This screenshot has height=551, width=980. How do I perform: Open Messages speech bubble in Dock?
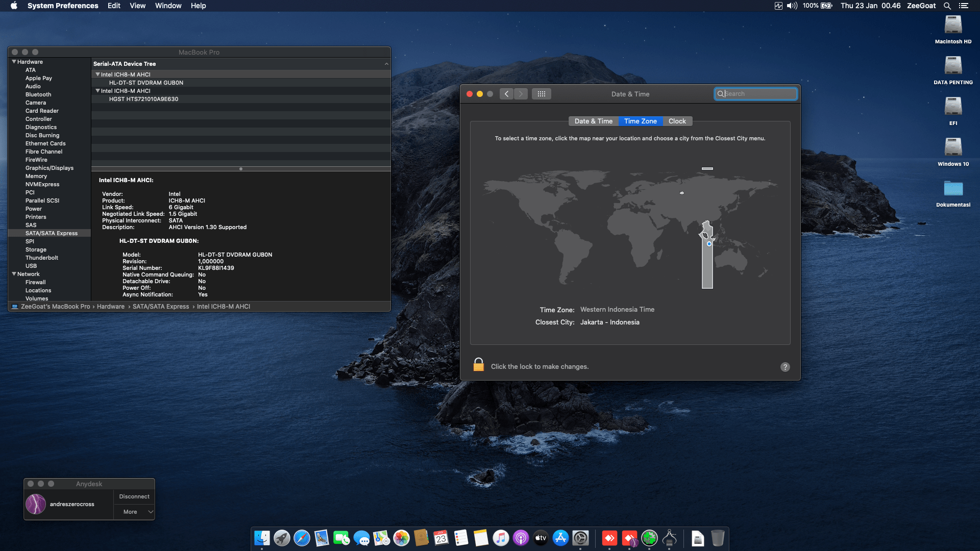(361, 538)
